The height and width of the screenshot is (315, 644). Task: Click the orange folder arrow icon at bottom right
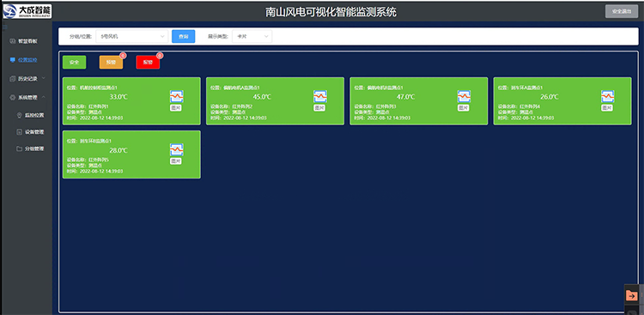631,295
